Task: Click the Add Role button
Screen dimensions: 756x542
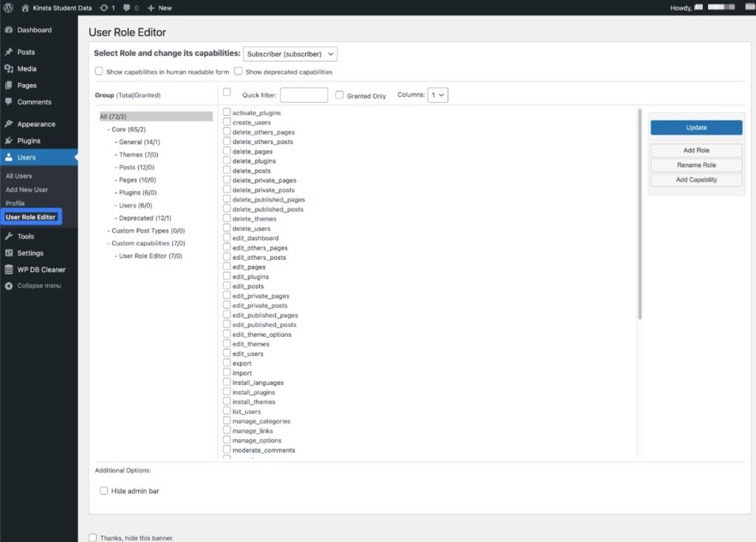Action: [x=695, y=149]
